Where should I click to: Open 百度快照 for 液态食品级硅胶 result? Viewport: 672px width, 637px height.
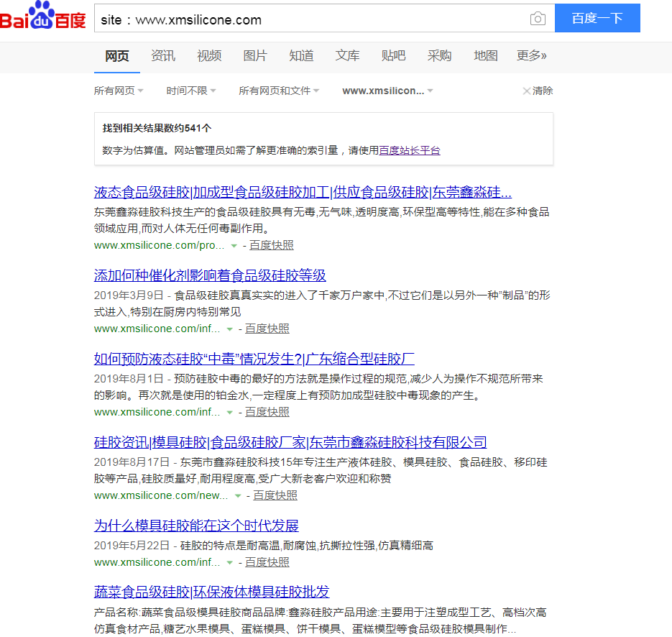[271, 245]
